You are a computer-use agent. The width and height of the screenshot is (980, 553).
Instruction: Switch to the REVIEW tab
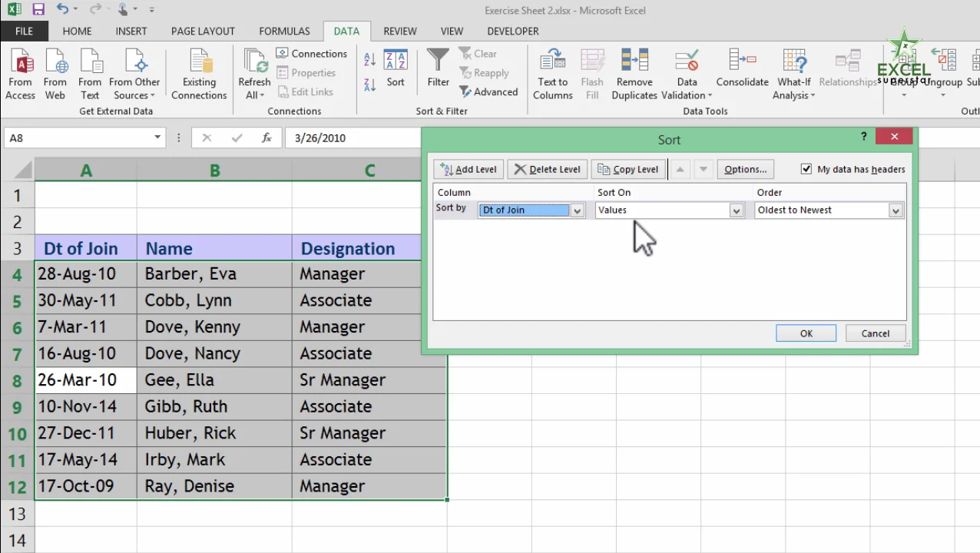coord(400,31)
